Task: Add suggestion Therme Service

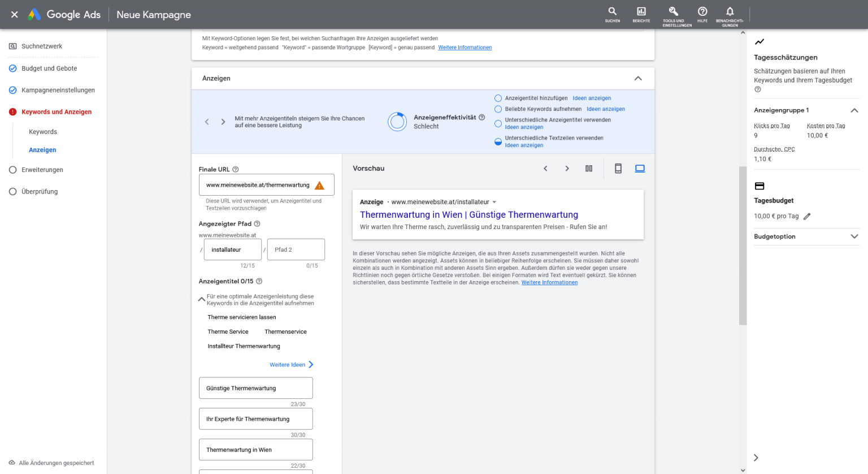Action: [x=228, y=332]
